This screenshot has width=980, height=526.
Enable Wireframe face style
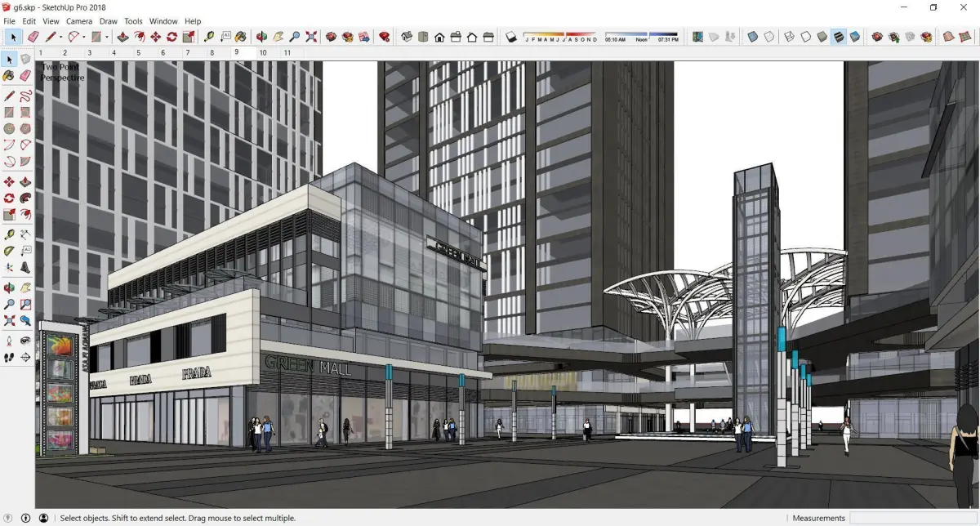tap(789, 37)
